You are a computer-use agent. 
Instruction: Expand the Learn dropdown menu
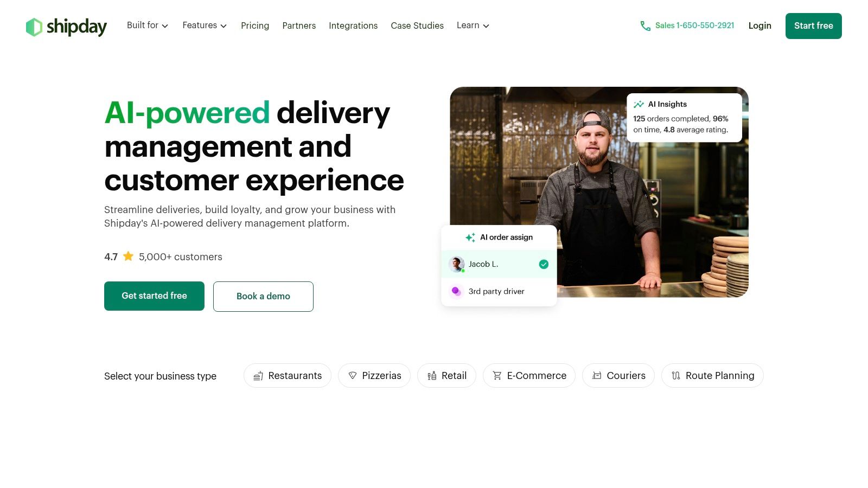pyautogui.click(x=473, y=25)
